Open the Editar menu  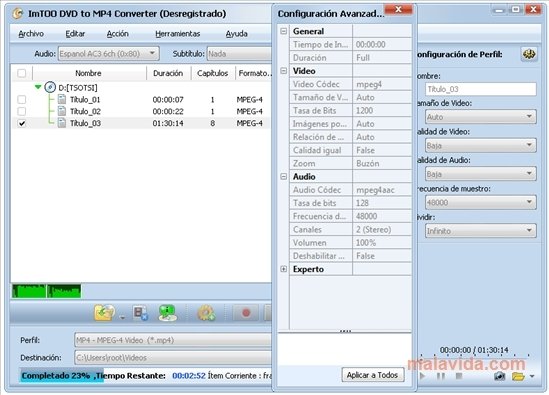click(75, 34)
